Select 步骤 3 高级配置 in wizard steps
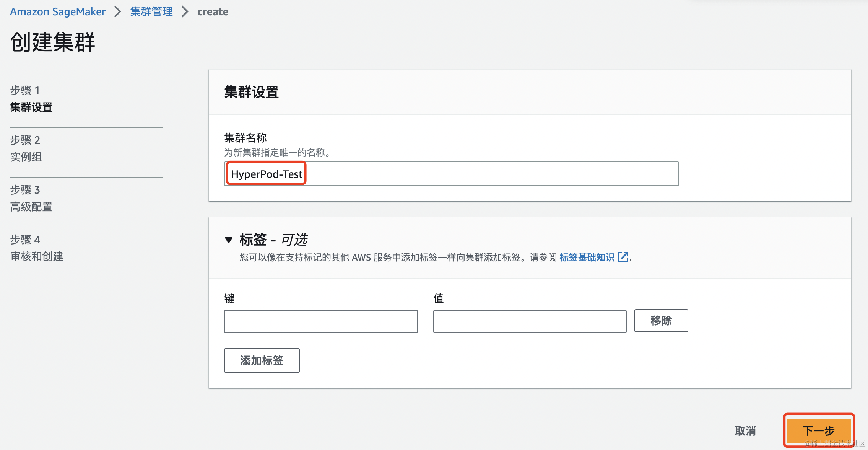Screen dimensions: 868x450 coord(31,198)
